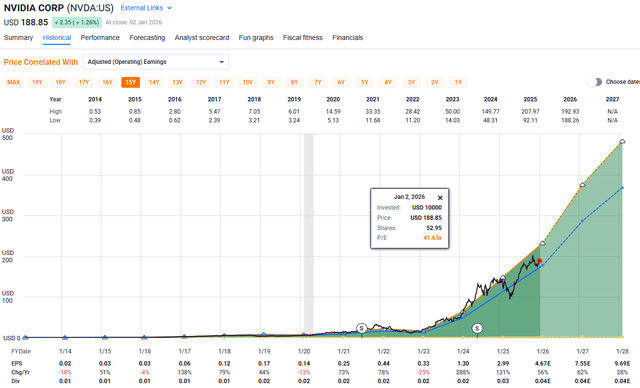Select the 13Y time range
640x388 pixels.
(x=178, y=82)
